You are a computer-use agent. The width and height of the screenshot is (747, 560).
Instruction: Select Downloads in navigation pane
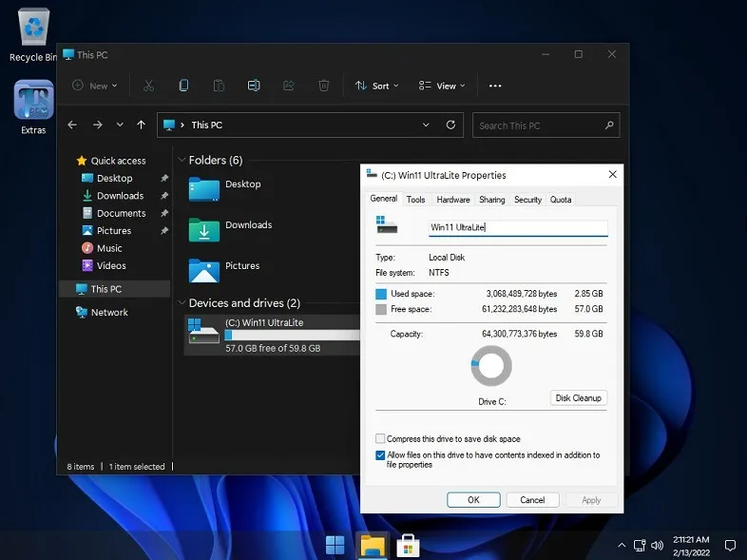113,196
